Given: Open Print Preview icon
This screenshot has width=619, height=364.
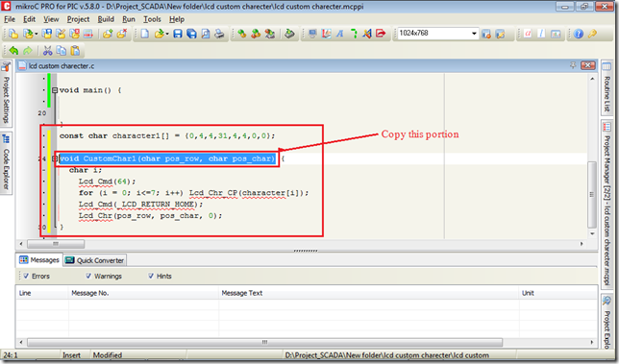Looking at the screenshot, I should coord(206,34).
